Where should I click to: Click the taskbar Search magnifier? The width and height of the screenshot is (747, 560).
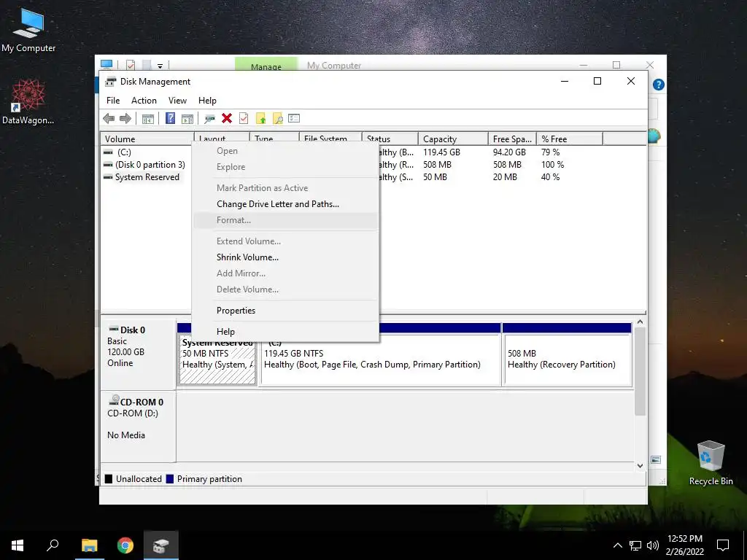pos(53,545)
